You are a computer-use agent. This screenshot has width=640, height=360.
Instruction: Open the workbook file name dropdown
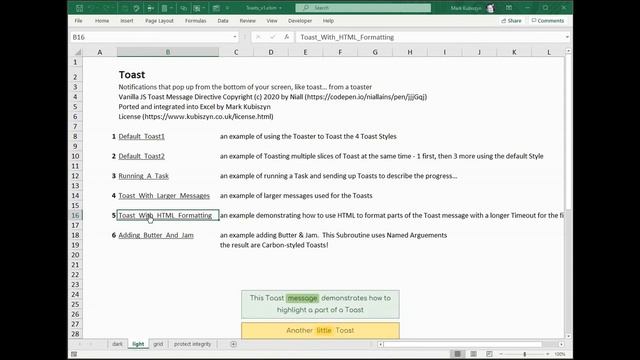pyautogui.click(x=264, y=8)
